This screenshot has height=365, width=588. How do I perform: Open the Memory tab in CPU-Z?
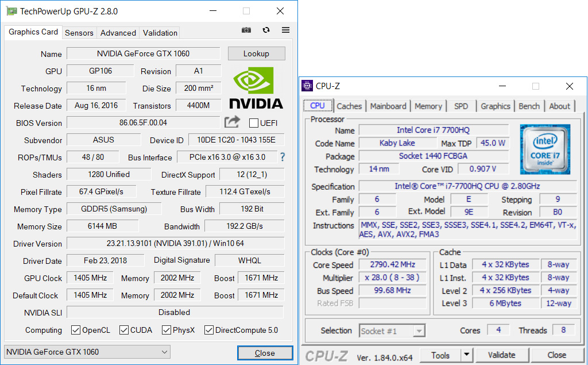pyautogui.click(x=428, y=106)
